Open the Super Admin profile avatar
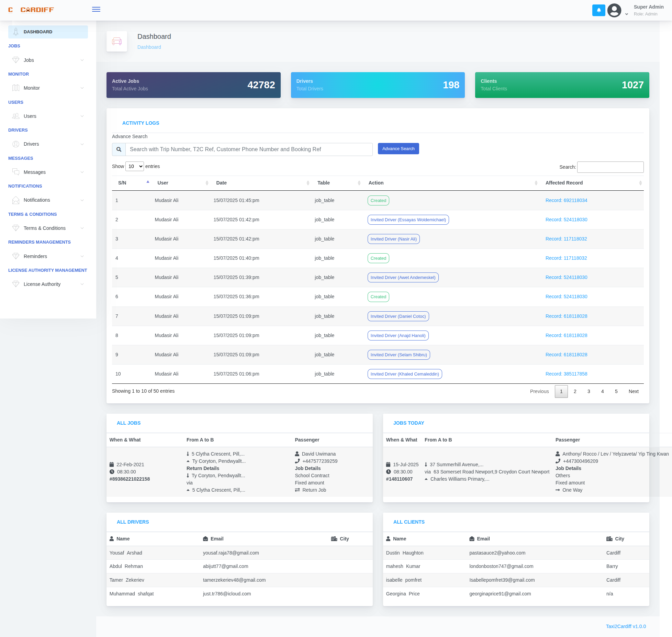672x637 pixels. coord(614,10)
